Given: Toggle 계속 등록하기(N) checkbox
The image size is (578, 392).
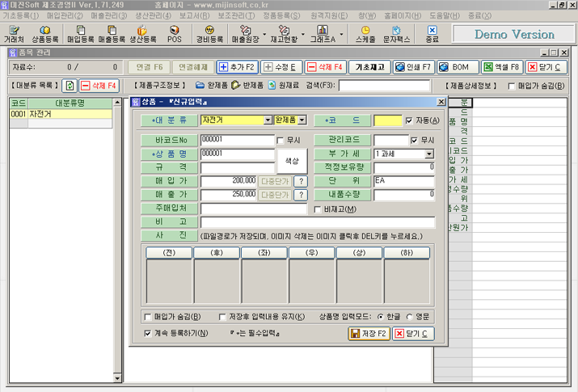Looking at the screenshot, I should (147, 334).
